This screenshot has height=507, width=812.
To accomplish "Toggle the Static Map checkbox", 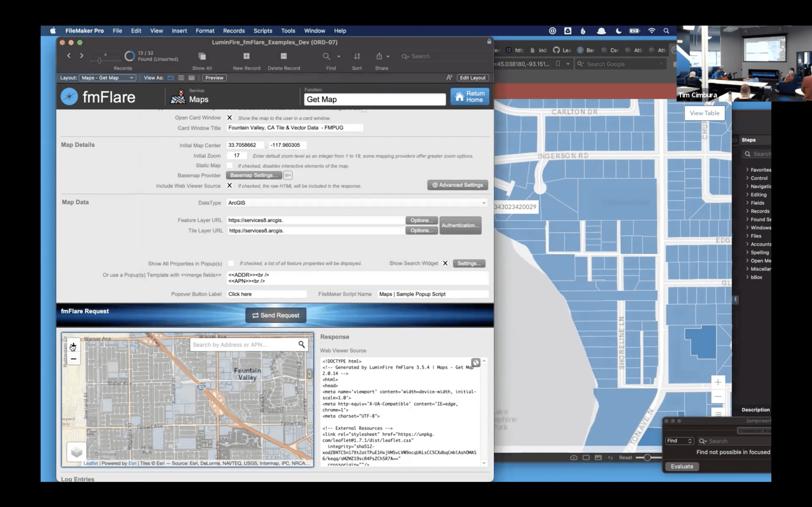I will tap(230, 165).
